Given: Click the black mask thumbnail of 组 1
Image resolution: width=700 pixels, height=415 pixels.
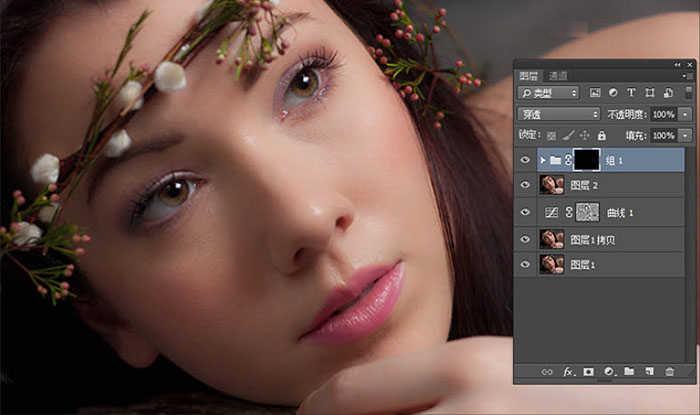Looking at the screenshot, I should coord(587,160).
